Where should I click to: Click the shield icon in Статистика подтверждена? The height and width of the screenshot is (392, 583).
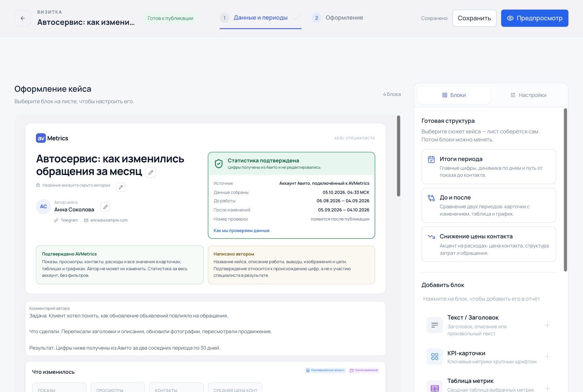(219, 163)
